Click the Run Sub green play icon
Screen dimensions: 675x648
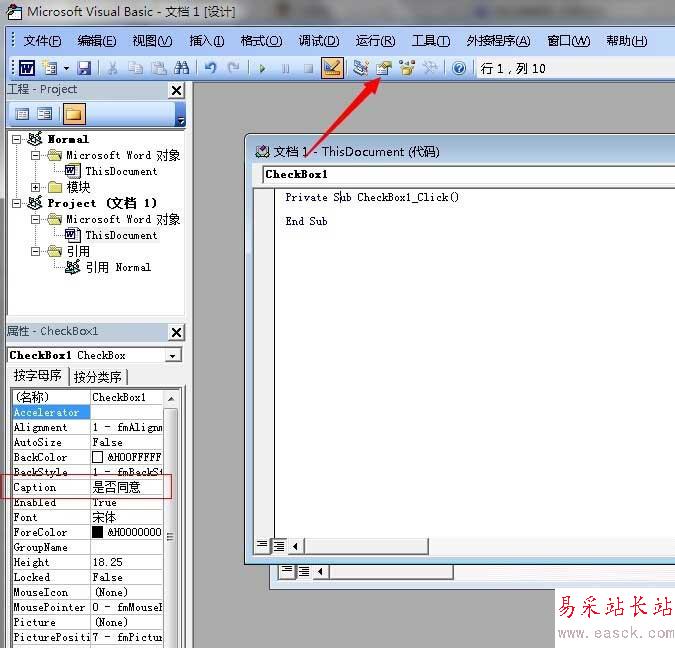pos(262,68)
